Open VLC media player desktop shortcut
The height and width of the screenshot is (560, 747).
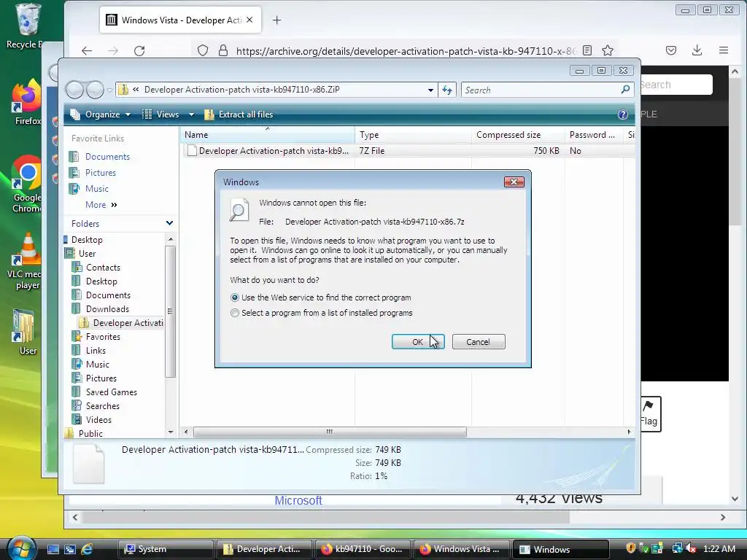click(x=26, y=261)
